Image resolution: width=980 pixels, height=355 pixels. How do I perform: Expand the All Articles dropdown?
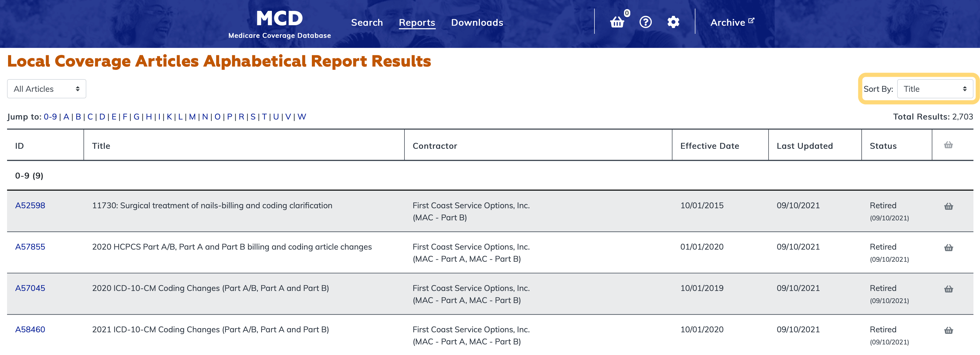click(46, 89)
